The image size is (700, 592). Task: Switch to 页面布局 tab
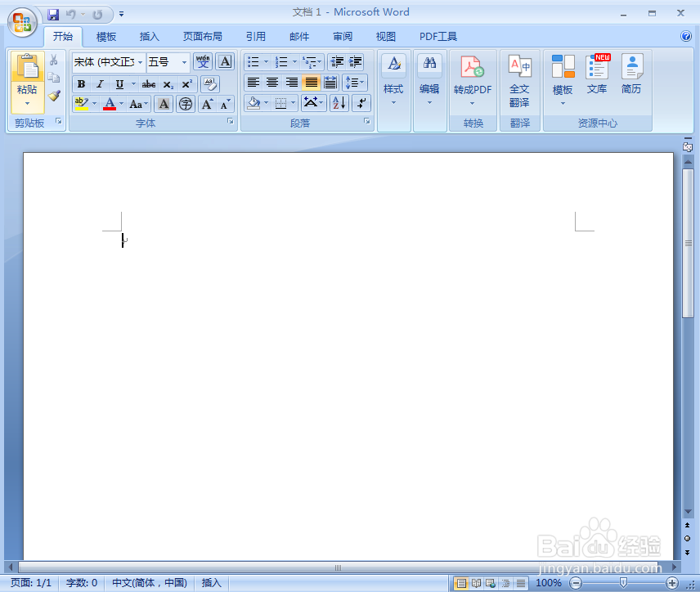pos(203,37)
